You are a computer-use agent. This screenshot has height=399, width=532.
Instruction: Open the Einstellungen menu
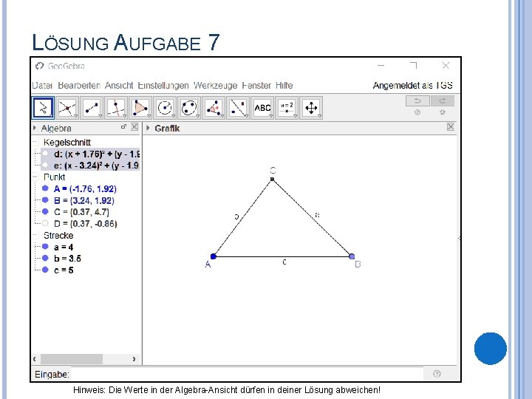[x=163, y=86]
